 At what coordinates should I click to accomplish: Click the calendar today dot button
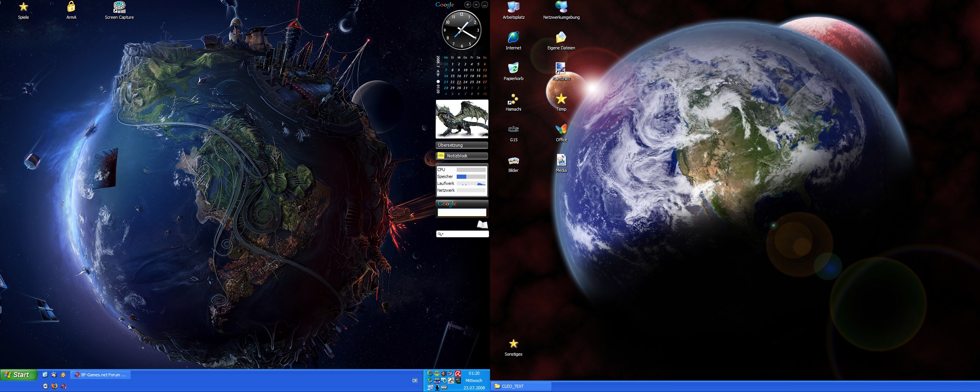click(x=438, y=81)
